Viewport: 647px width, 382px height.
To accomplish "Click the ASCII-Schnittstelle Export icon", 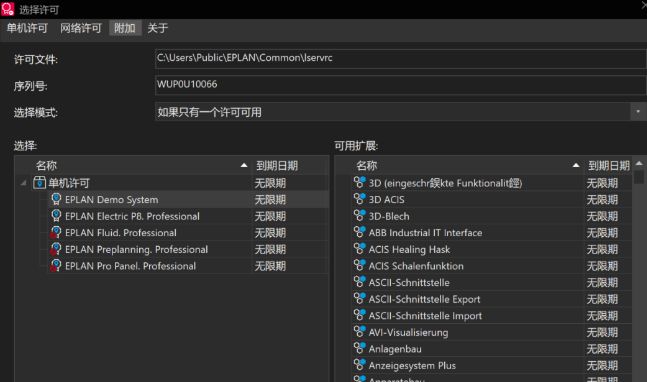I will click(x=359, y=298).
